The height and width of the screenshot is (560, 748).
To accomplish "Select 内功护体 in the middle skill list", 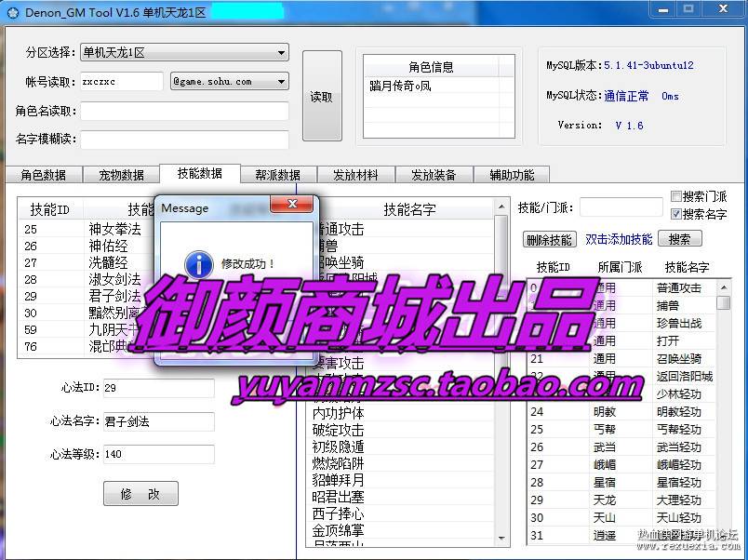I will click(x=402, y=413).
